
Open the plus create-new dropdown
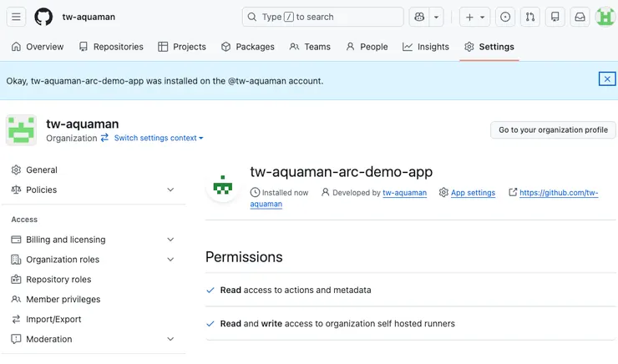click(474, 17)
